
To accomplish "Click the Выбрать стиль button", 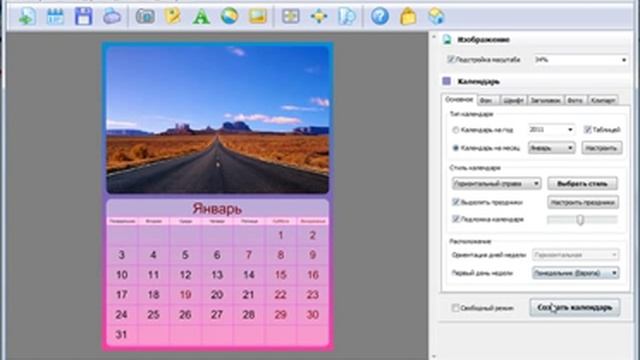I will point(582,184).
